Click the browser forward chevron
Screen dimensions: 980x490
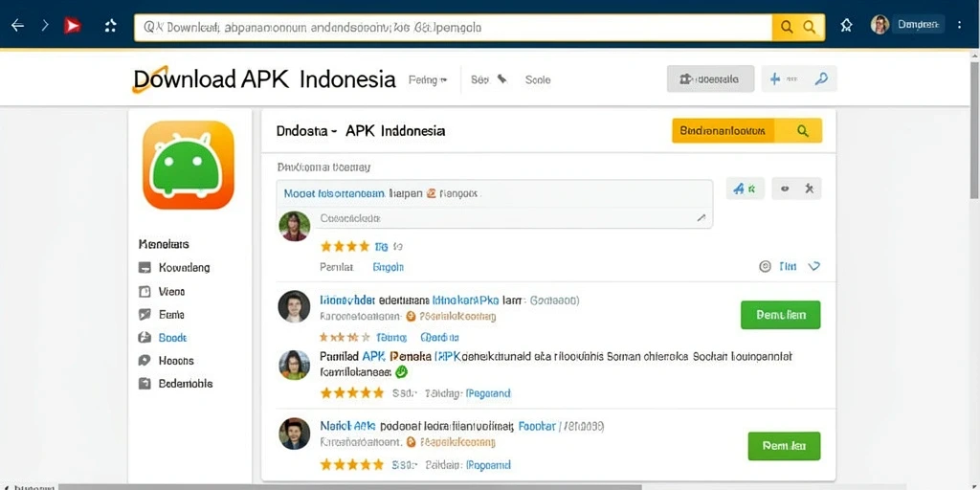coord(45,26)
